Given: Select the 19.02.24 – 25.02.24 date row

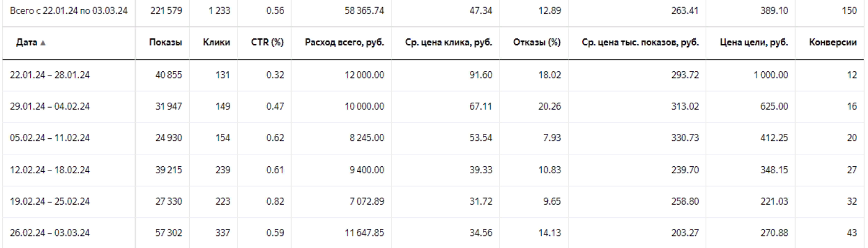Looking at the screenshot, I should (x=434, y=201).
